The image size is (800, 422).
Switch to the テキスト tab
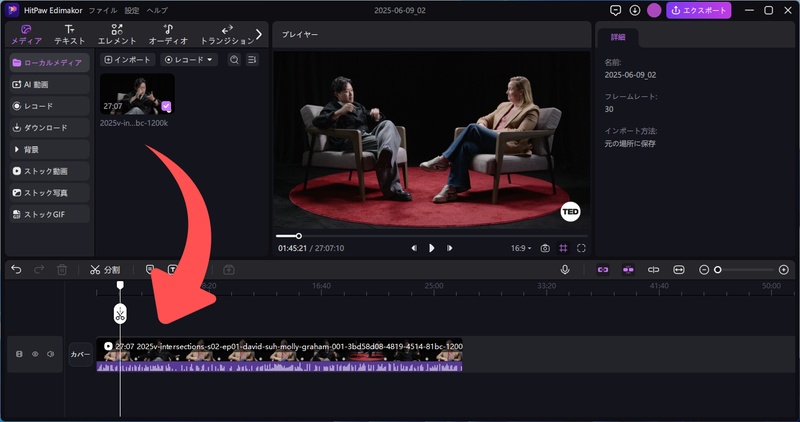coord(70,34)
